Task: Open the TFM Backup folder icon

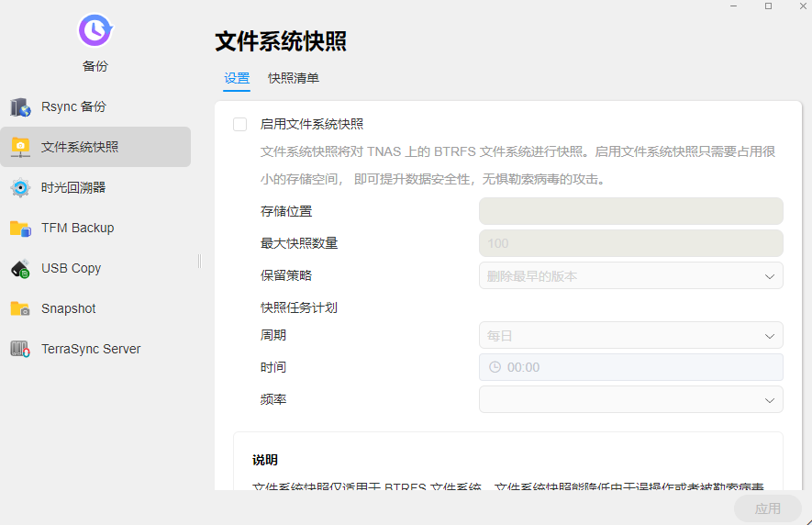Action: tap(21, 228)
